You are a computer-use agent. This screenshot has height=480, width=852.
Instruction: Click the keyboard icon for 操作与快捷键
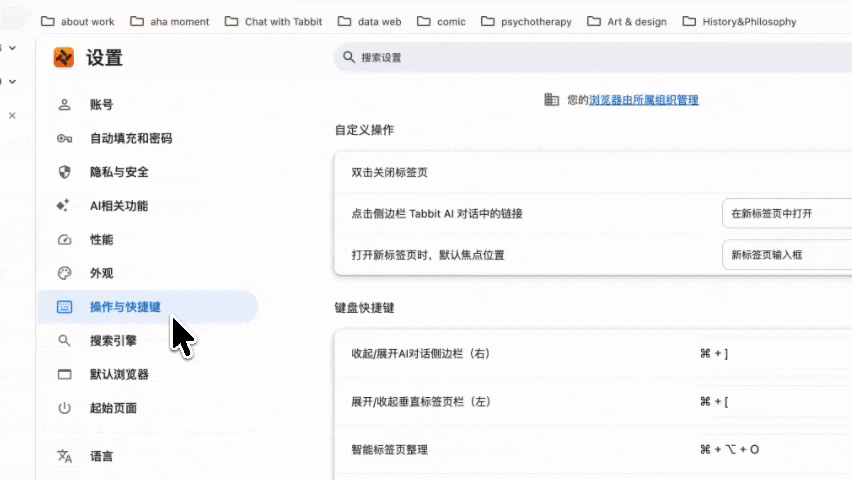[64, 307]
